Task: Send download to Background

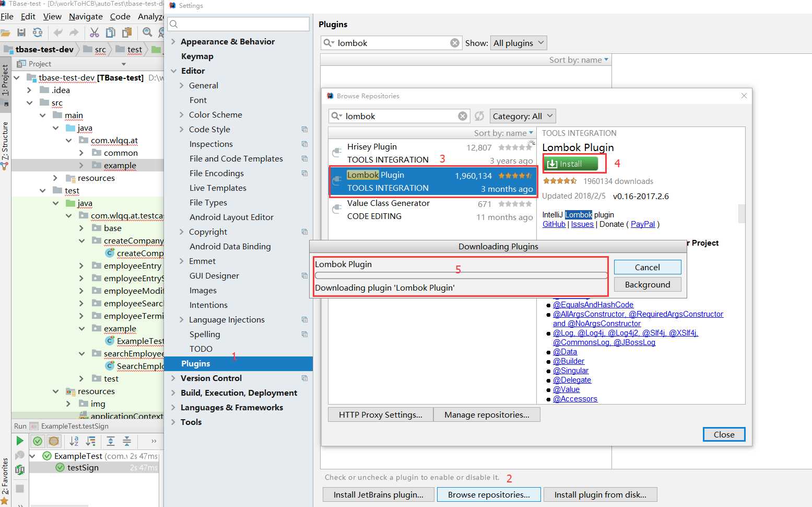Action: [648, 284]
